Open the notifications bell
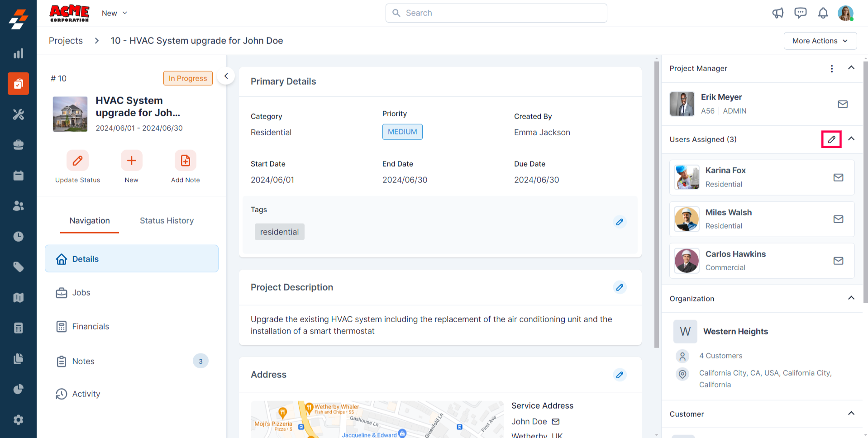The image size is (868, 438). click(823, 13)
